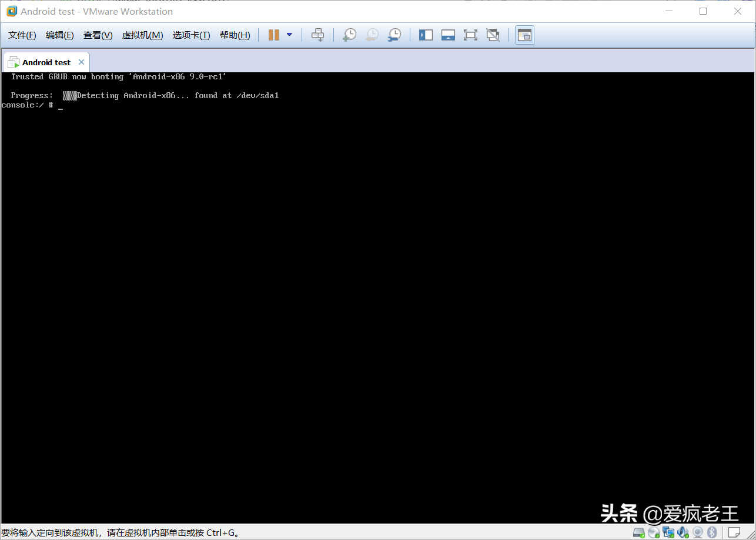Toggle console view button

(524, 35)
